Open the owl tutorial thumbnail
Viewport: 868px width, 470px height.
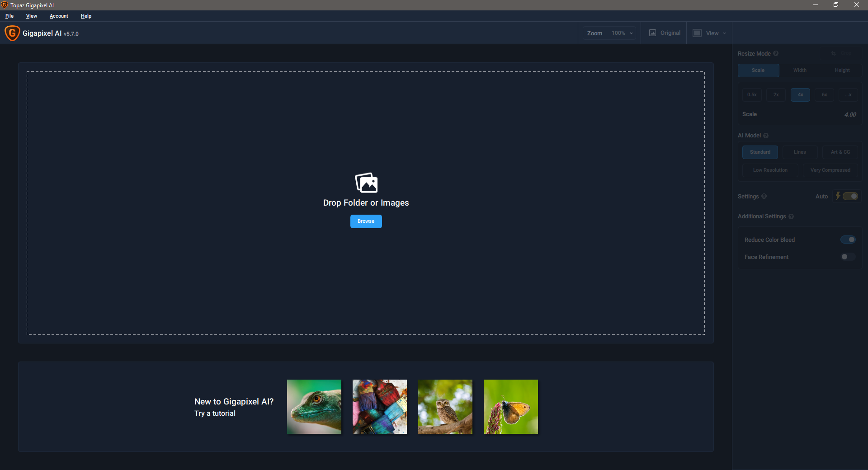tap(445, 407)
